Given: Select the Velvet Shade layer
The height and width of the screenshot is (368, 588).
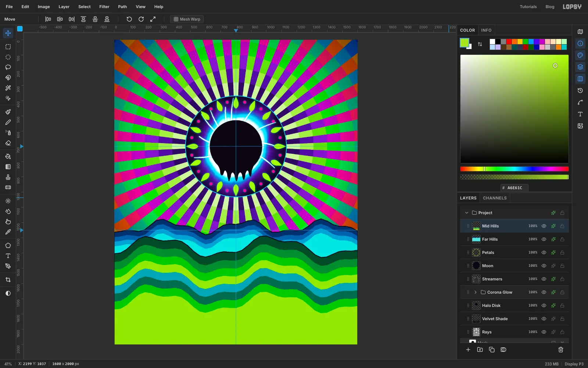Looking at the screenshot, I should 514,319.
